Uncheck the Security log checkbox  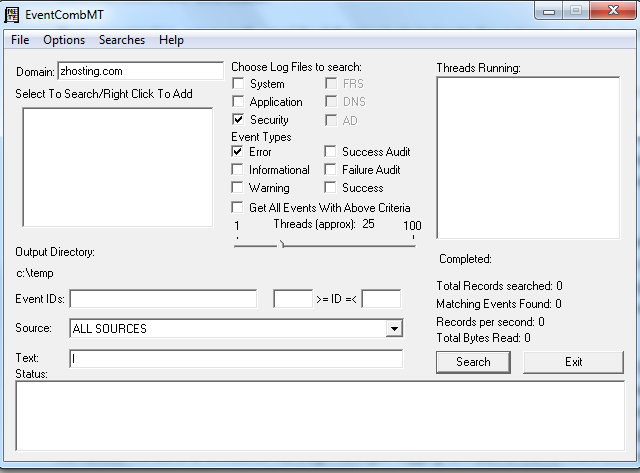coord(238,119)
